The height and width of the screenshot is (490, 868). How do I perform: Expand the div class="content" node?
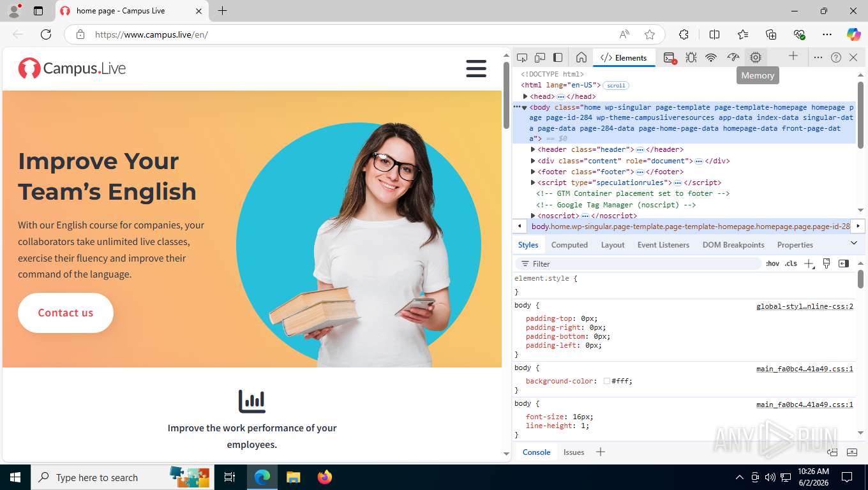pyautogui.click(x=533, y=161)
